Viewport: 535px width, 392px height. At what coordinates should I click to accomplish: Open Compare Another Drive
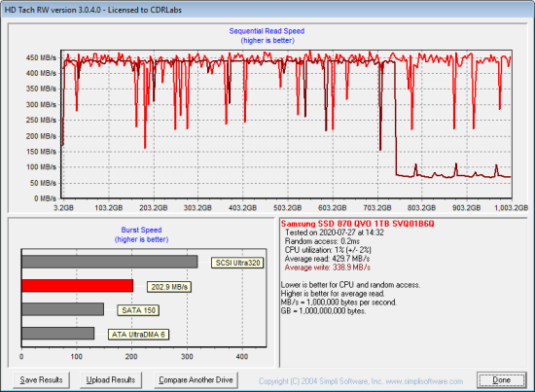click(x=196, y=380)
